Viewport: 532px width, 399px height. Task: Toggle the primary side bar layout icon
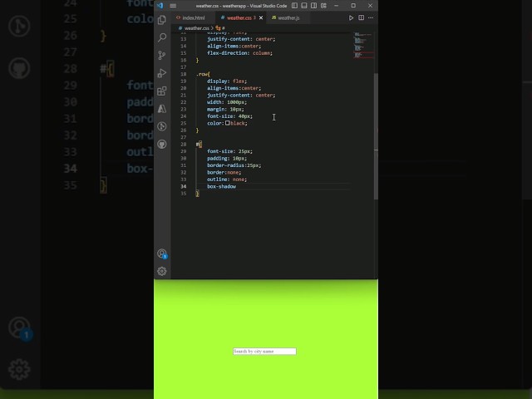tap(294, 6)
